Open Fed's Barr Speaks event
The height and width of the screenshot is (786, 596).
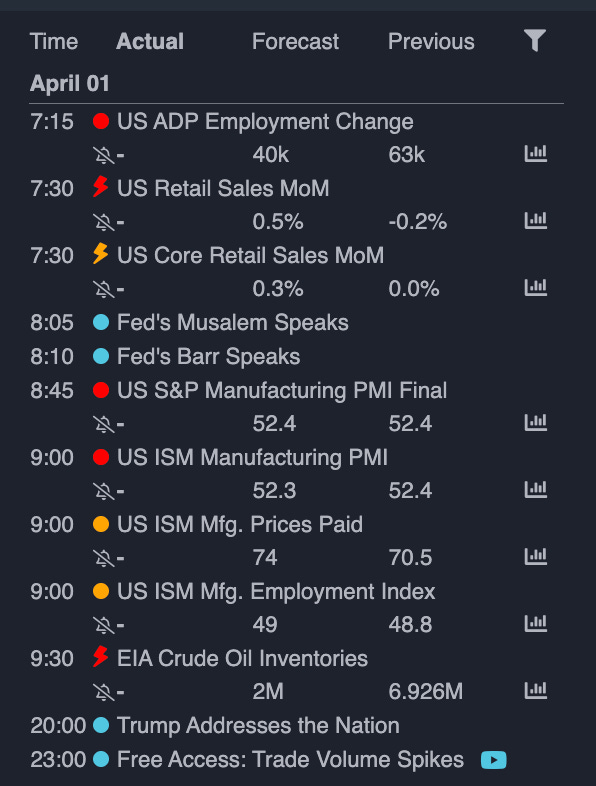click(x=209, y=356)
